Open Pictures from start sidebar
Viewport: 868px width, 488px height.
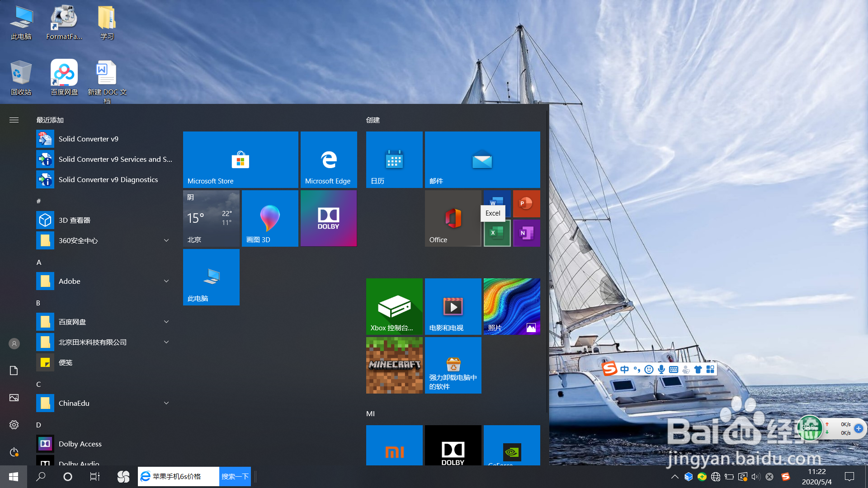(14, 398)
